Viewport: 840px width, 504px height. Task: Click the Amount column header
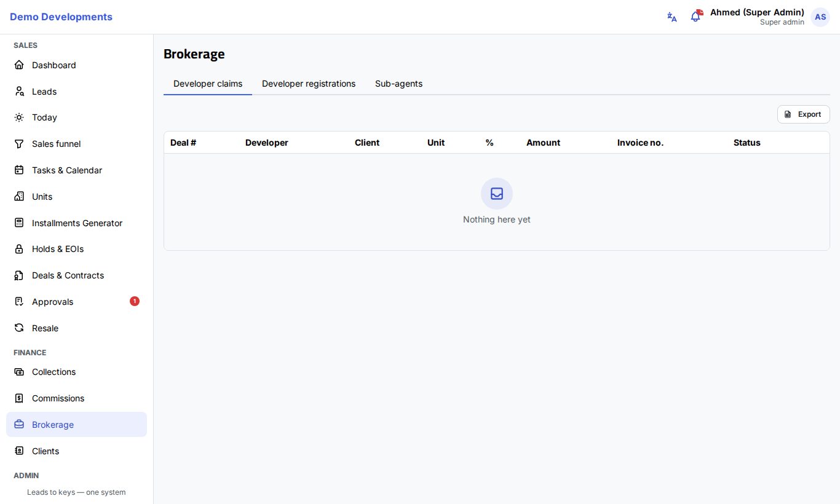click(543, 143)
